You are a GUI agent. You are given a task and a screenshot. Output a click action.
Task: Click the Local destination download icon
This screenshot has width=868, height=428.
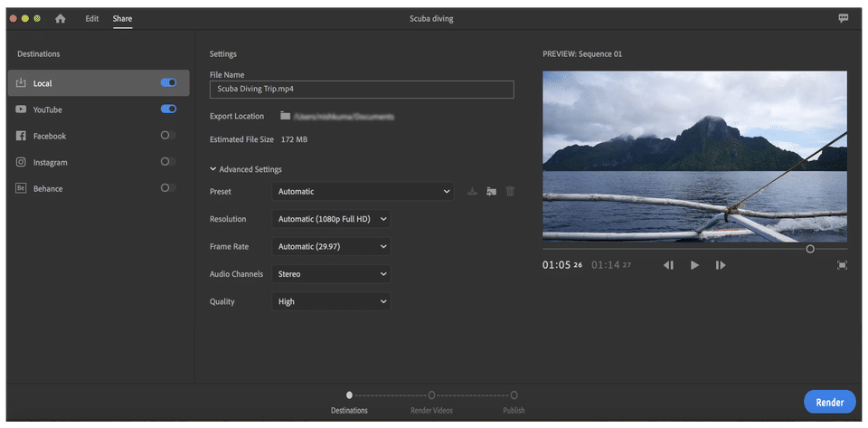tap(21, 83)
